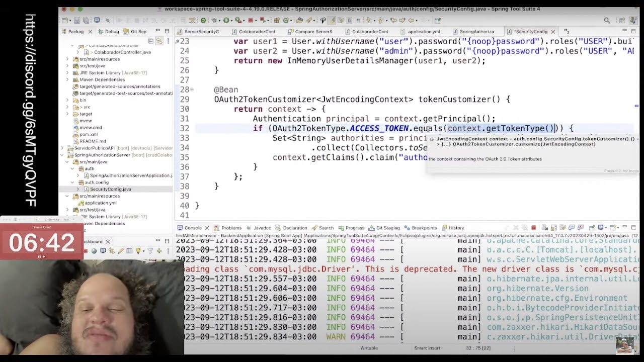Click the Save All toolbar icon
Viewport: 644px width, 362px height.
coord(86,20)
